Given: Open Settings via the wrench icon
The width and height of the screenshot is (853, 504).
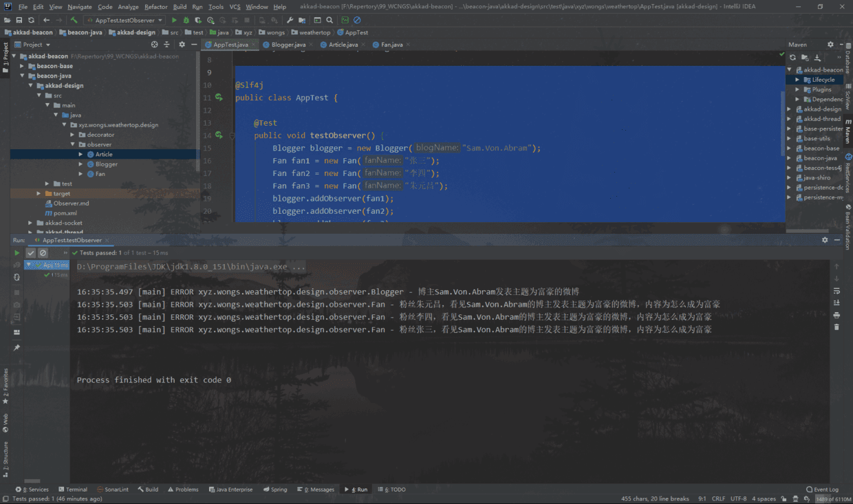Looking at the screenshot, I should coord(290,20).
